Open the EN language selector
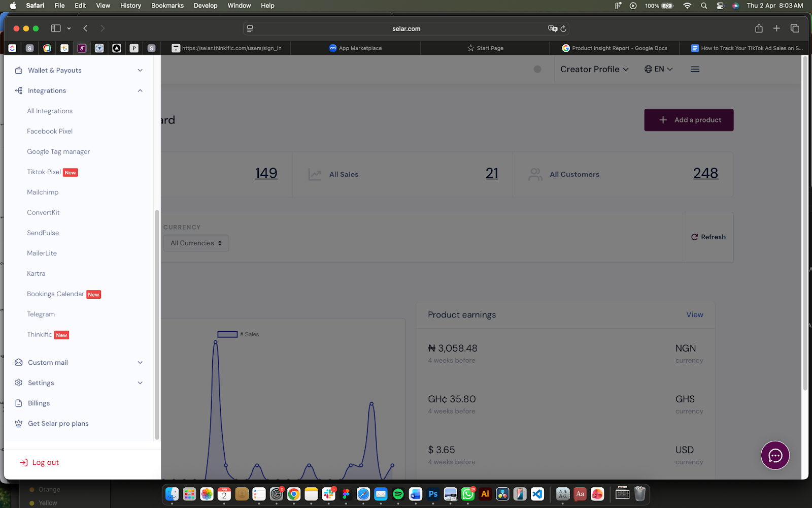 tap(658, 69)
